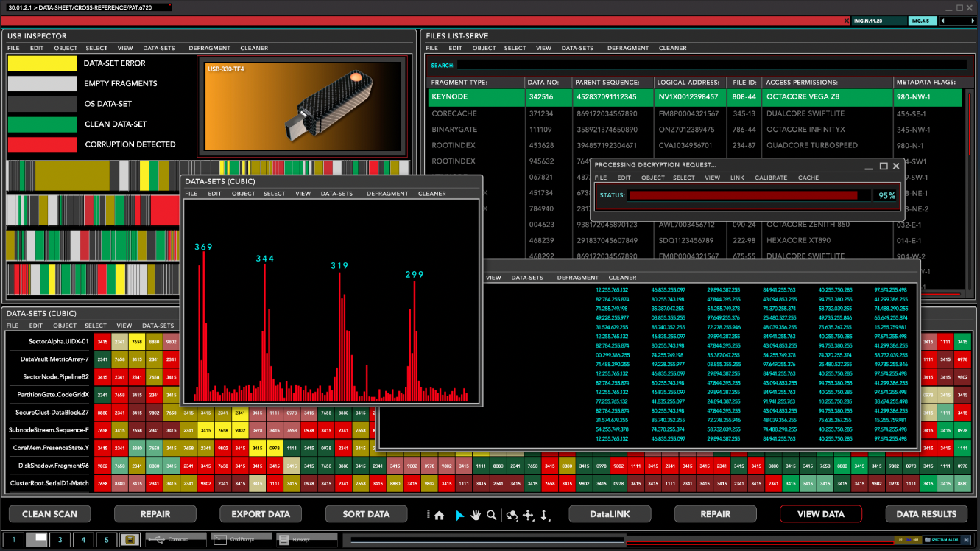Switch to workspace number 5
The width and height of the screenshot is (980, 551).
107,540
